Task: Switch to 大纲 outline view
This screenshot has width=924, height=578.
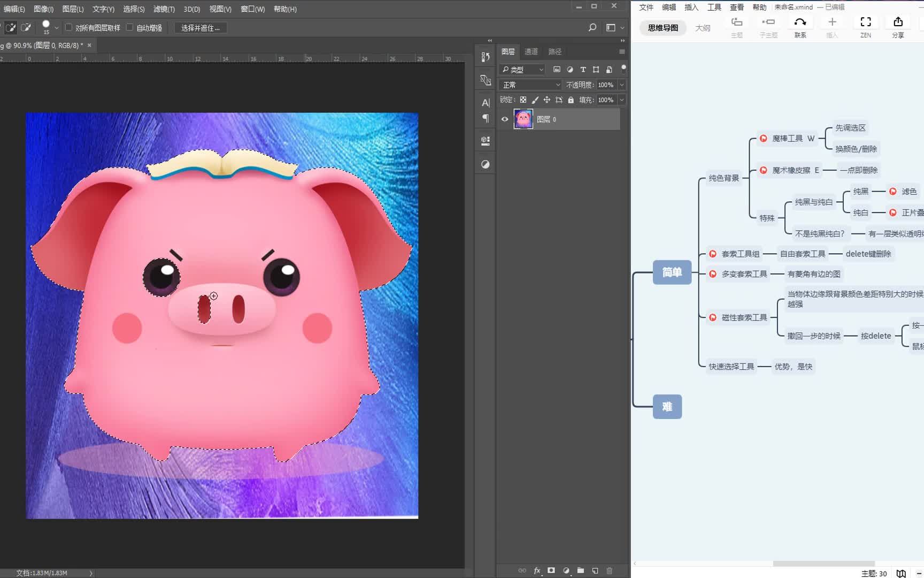Action: (x=703, y=28)
